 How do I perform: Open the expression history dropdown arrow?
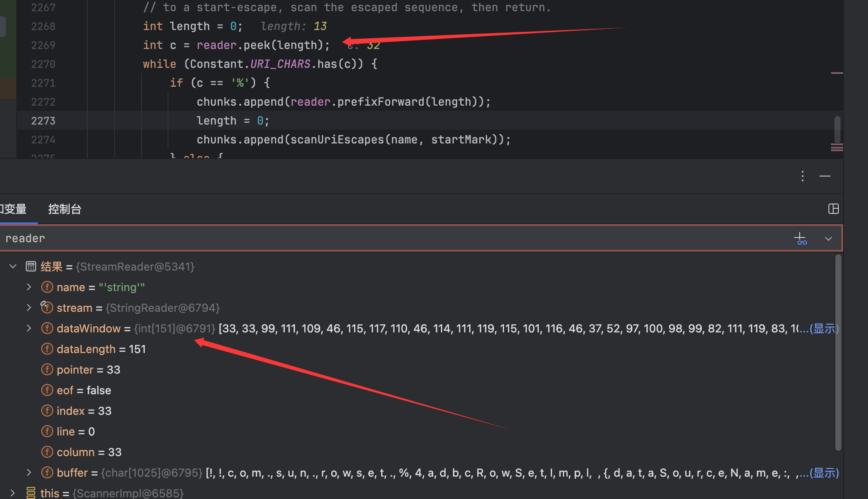pos(828,239)
